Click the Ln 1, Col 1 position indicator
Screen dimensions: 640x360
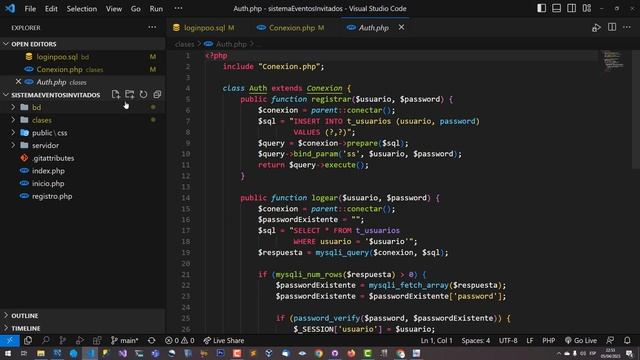[x=436, y=340]
